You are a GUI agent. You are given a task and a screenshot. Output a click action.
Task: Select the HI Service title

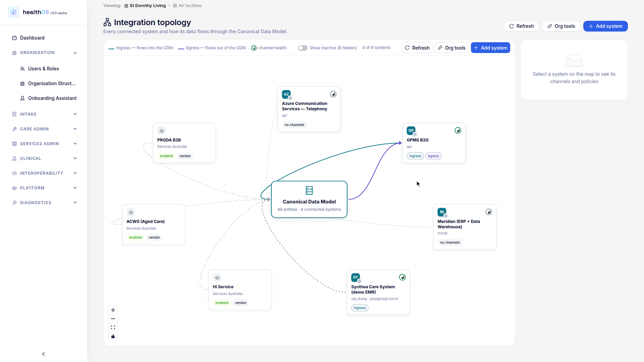click(223, 287)
